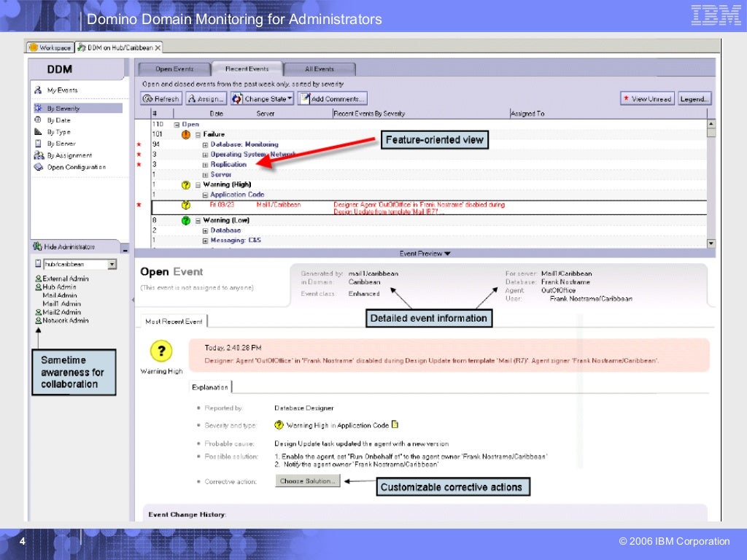Select the Mail1/Caribbean Fri 09/23 event row
This screenshot has height=560, width=747.
pyautogui.click(x=429, y=208)
